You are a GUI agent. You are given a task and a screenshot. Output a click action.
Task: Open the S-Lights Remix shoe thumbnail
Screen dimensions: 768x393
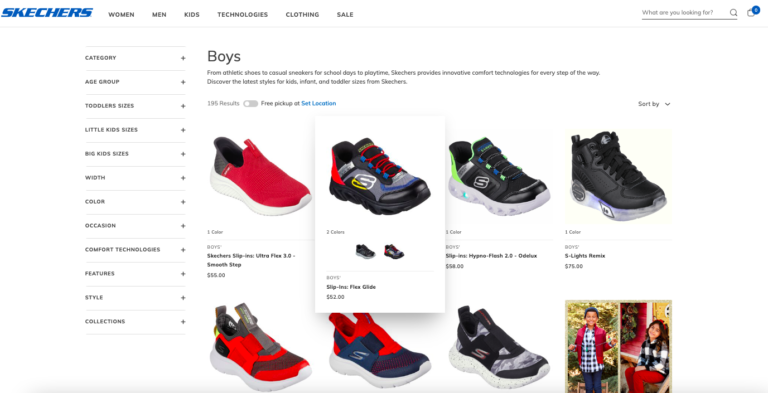coord(619,177)
